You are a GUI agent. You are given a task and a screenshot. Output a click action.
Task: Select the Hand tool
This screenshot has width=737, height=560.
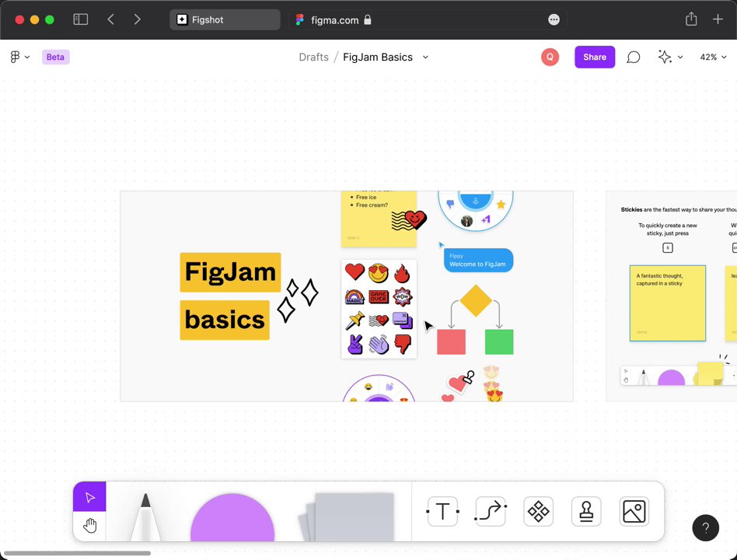[x=89, y=526]
